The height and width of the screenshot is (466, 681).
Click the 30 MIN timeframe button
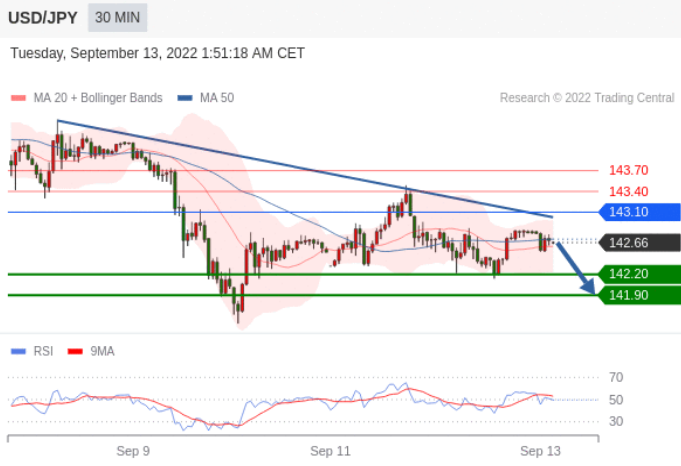pyautogui.click(x=117, y=18)
